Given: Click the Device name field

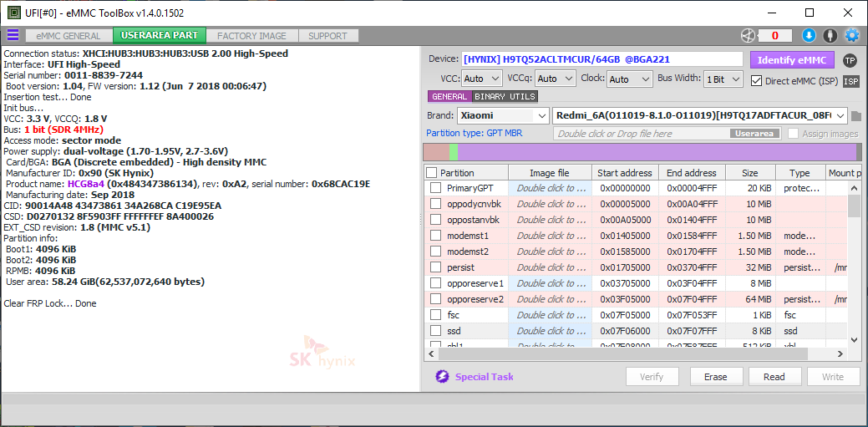Looking at the screenshot, I should click(602, 59).
